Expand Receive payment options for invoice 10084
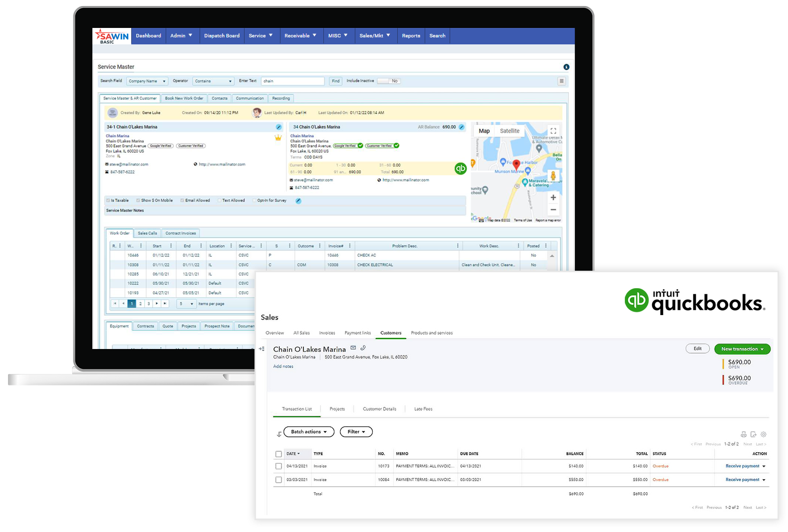 tap(764, 480)
